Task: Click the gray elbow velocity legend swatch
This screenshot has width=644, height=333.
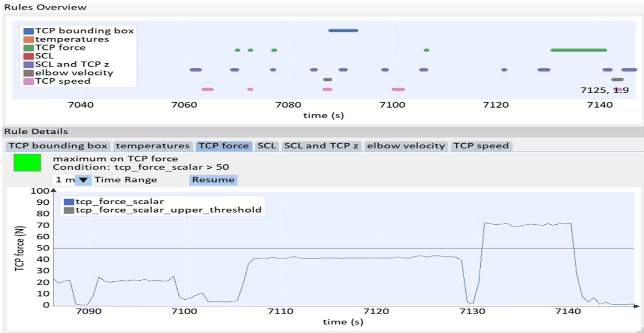Action: 28,73
